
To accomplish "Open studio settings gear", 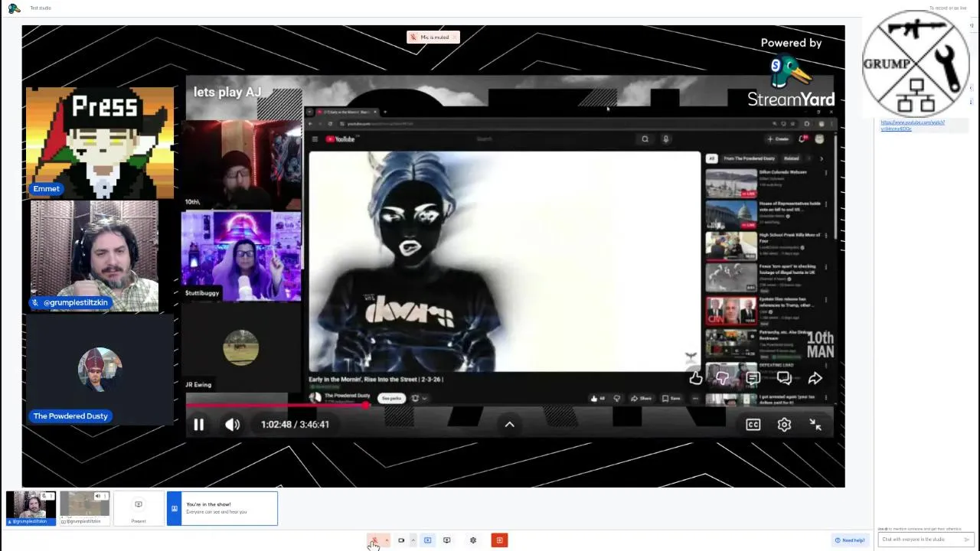I will coord(473,540).
